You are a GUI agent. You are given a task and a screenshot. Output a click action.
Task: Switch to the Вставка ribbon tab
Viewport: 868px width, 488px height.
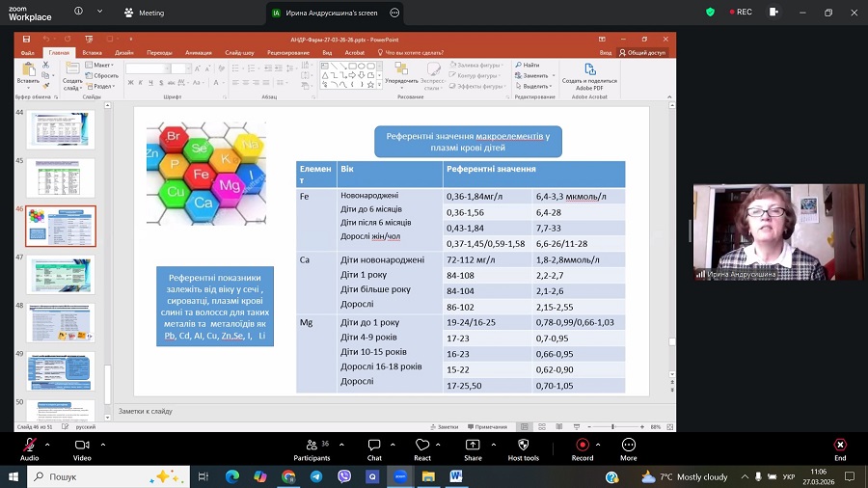pyautogui.click(x=93, y=53)
